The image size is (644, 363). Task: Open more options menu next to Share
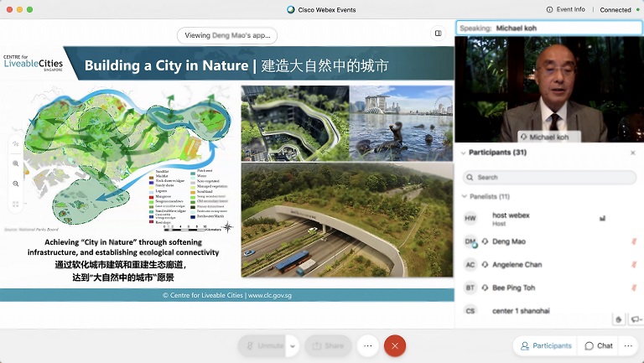tap(367, 345)
